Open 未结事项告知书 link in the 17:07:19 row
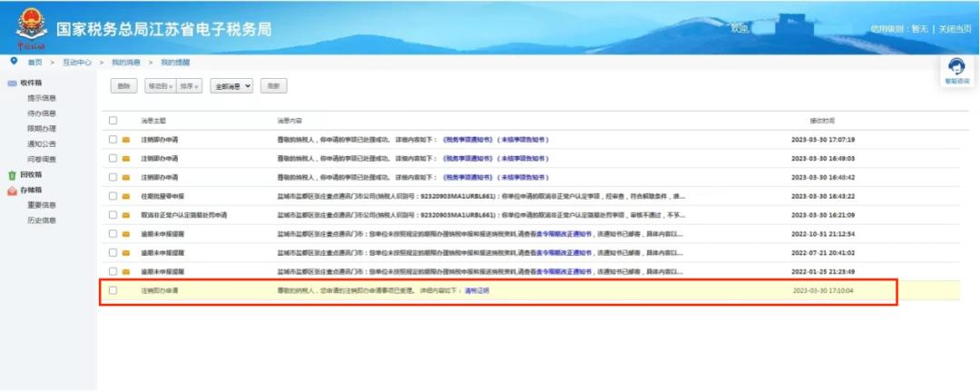Viewport: 980px width, 391px height. [523, 140]
